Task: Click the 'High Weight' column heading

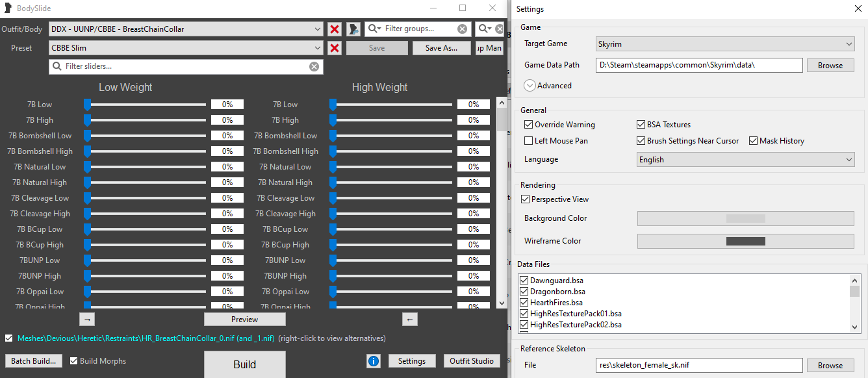Action: (x=380, y=87)
